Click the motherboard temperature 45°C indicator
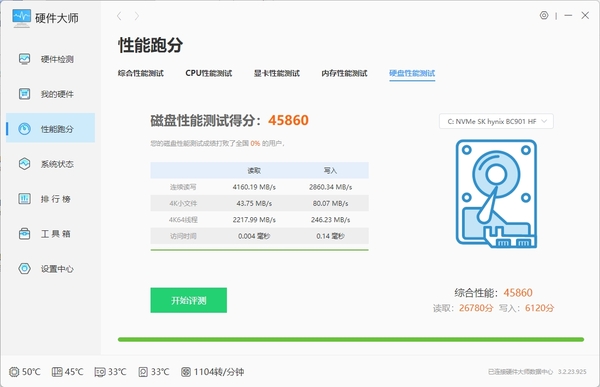This screenshot has width=600, height=387. (68, 372)
